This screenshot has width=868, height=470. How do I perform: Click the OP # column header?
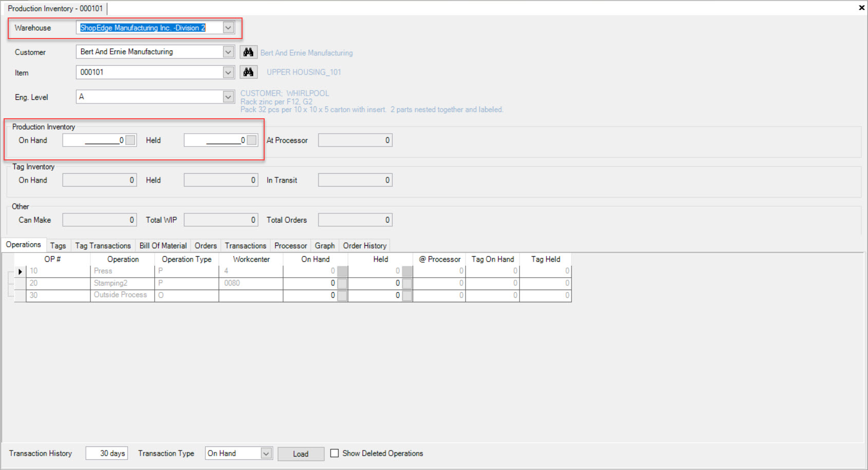[x=52, y=259]
